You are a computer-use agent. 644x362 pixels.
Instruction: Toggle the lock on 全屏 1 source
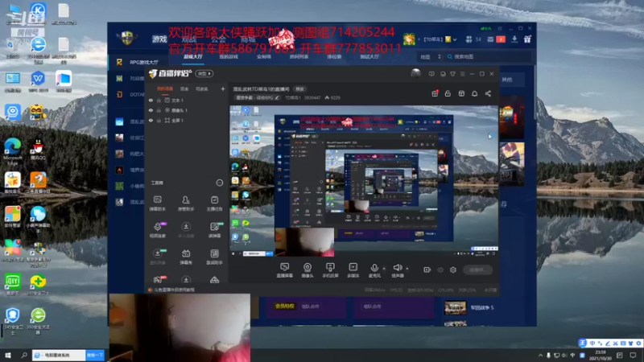tap(159, 120)
